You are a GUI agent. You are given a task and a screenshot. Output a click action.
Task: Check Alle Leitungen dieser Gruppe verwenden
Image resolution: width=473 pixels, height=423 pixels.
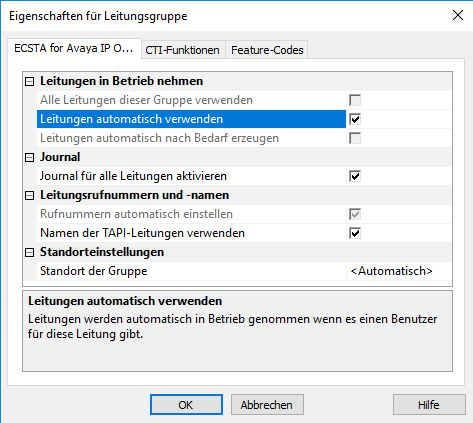355,100
